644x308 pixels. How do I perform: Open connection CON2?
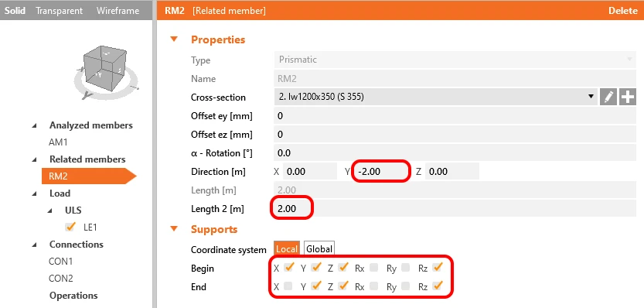(61, 279)
